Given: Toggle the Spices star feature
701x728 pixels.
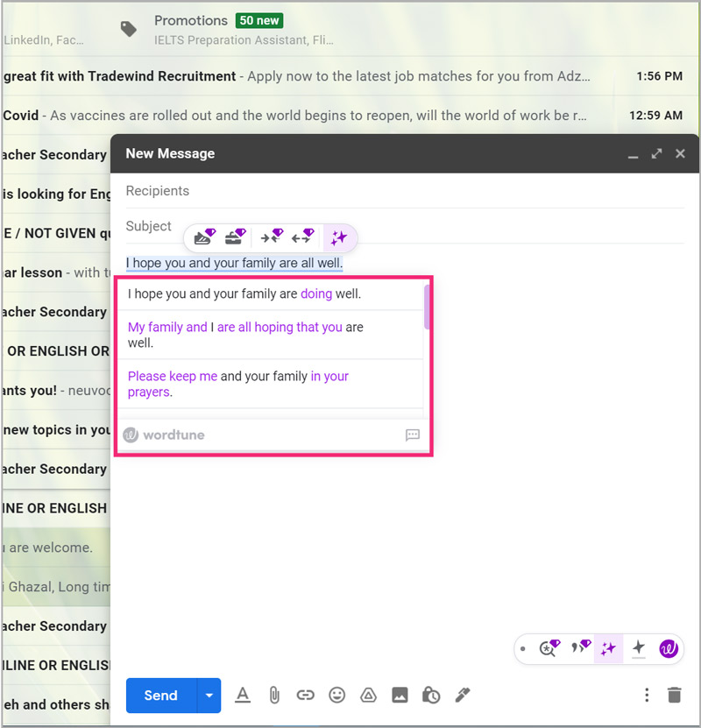Looking at the screenshot, I should (639, 649).
